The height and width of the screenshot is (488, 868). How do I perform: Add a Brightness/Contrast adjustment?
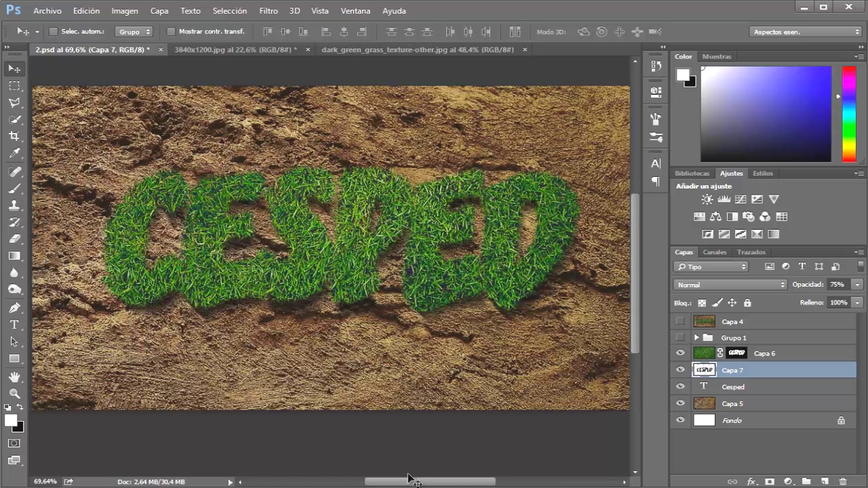point(707,199)
